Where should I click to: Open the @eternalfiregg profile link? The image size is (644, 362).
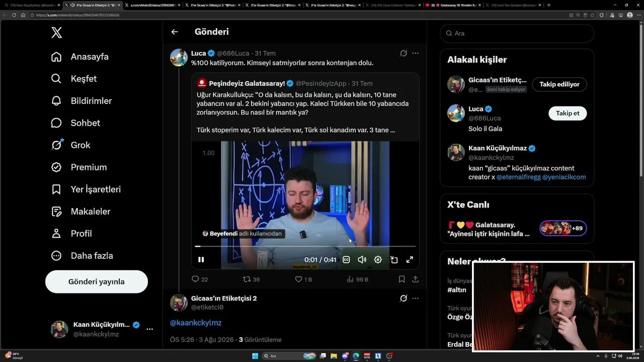coord(518,177)
